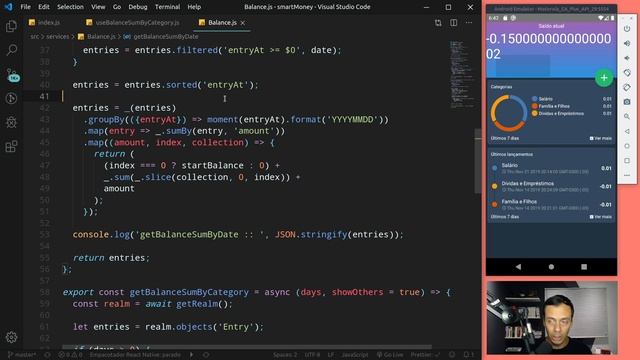
Task: Click the editor vertical scrollbar thumb
Action: click(x=478, y=161)
